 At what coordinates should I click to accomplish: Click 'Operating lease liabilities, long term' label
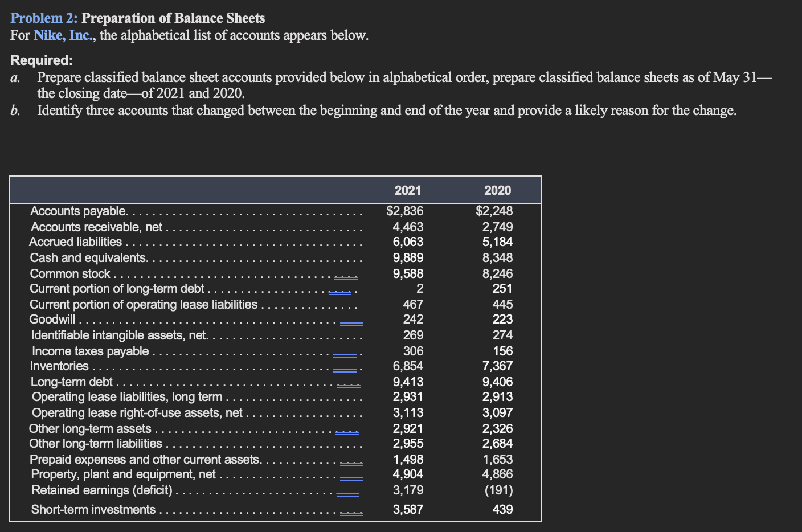click(x=128, y=397)
